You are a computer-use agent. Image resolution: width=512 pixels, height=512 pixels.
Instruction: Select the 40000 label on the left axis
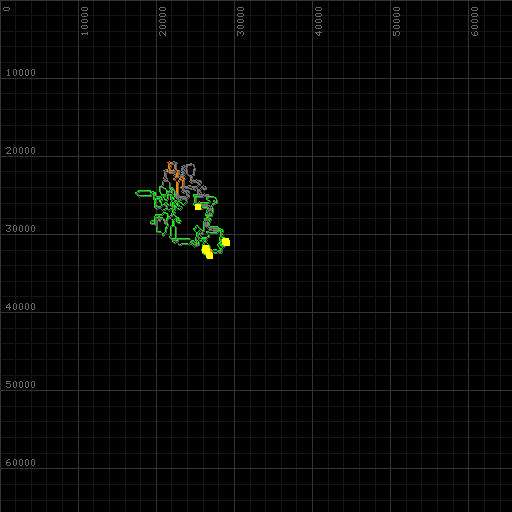coord(21,307)
